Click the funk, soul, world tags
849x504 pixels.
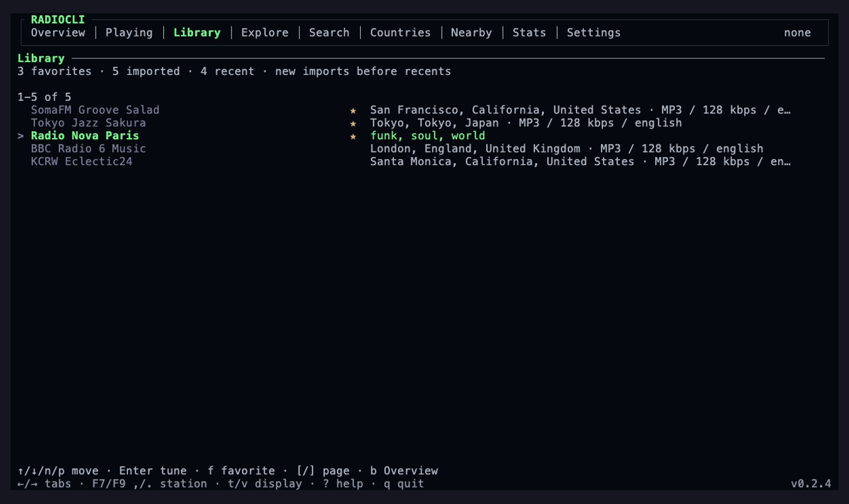[x=428, y=136]
